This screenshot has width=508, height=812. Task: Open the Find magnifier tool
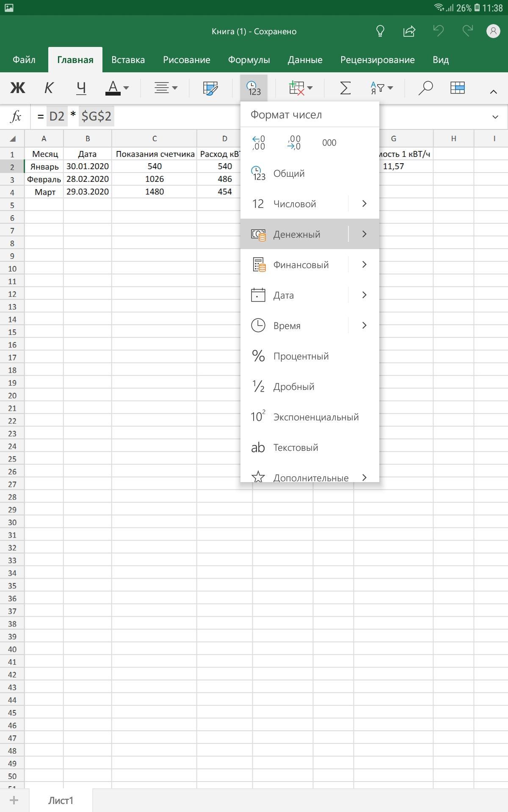tap(425, 88)
